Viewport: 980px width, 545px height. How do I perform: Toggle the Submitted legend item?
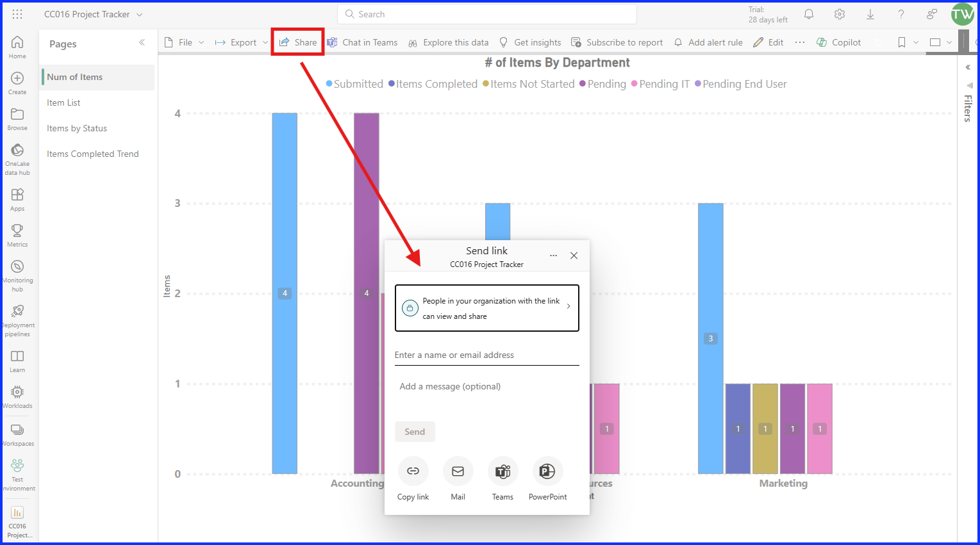(354, 84)
